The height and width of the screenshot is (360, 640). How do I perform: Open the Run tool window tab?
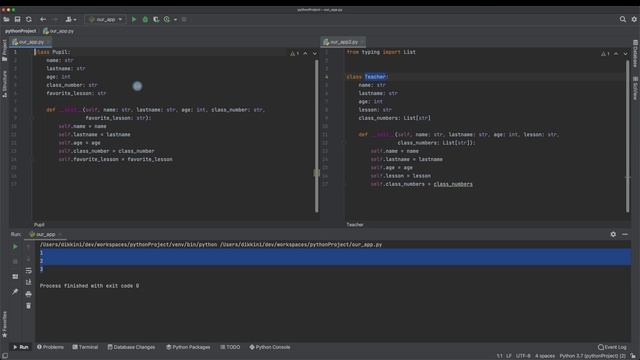point(21,347)
